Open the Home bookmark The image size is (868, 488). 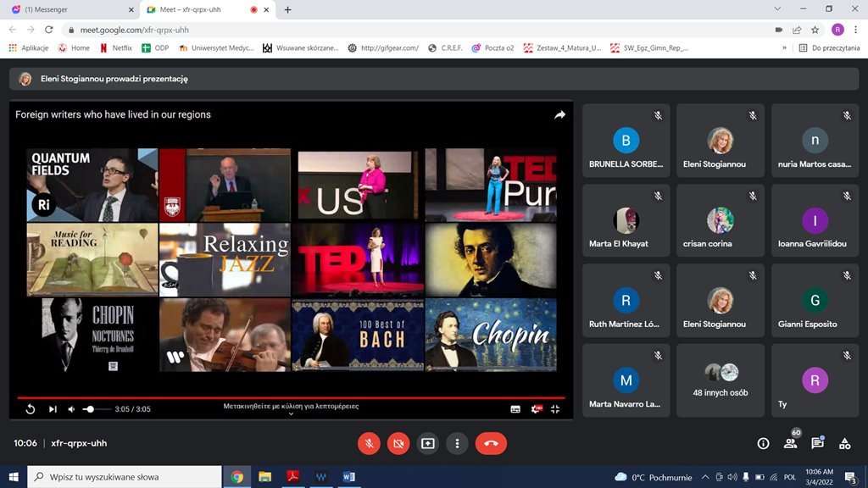75,48
